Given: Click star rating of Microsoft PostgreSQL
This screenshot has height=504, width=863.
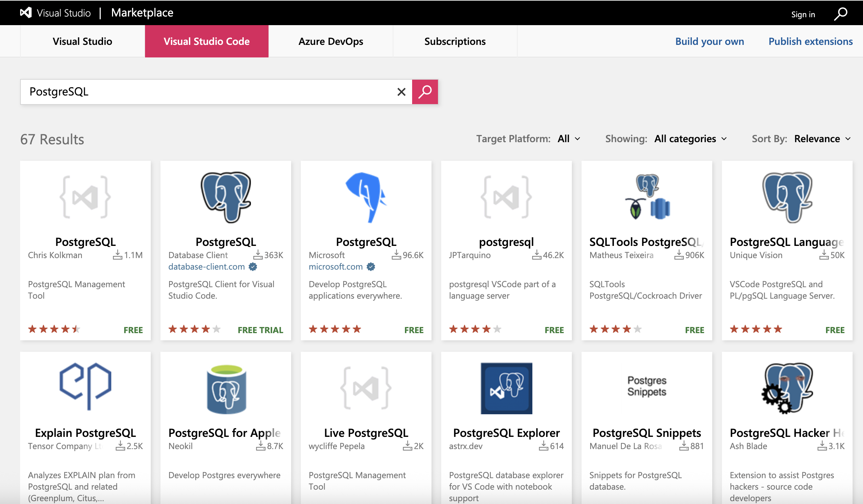Looking at the screenshot, I should point(335,329).
